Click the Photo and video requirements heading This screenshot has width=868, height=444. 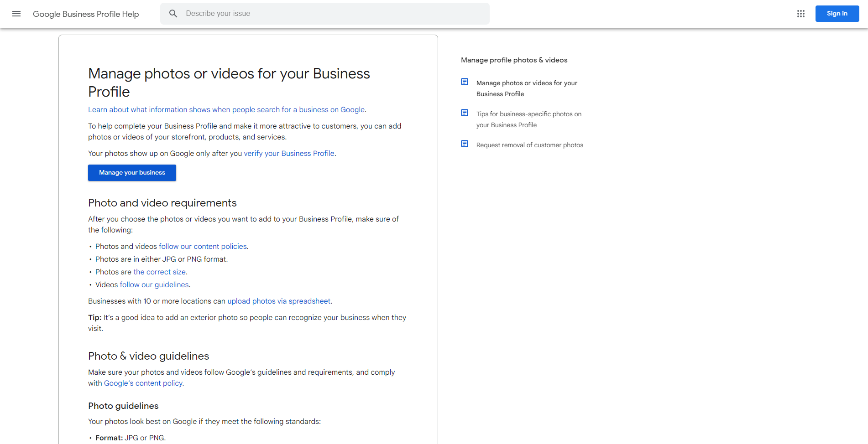[x=162, y=203]
